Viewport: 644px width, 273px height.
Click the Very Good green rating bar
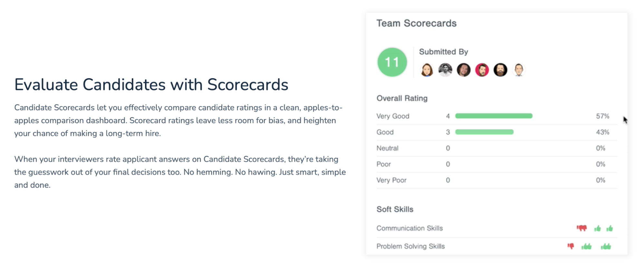pyautogui.click(x=494, y=116)
